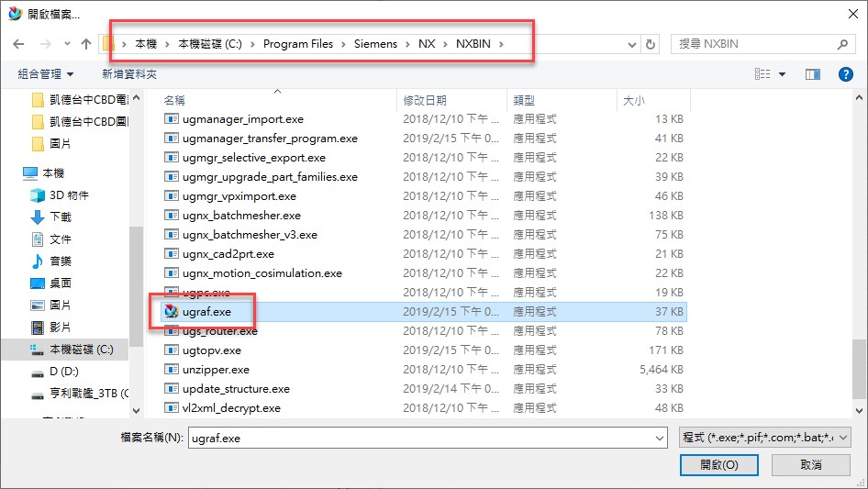Sort by 類型 column header
868x489 pixels.
click(524, 100)
